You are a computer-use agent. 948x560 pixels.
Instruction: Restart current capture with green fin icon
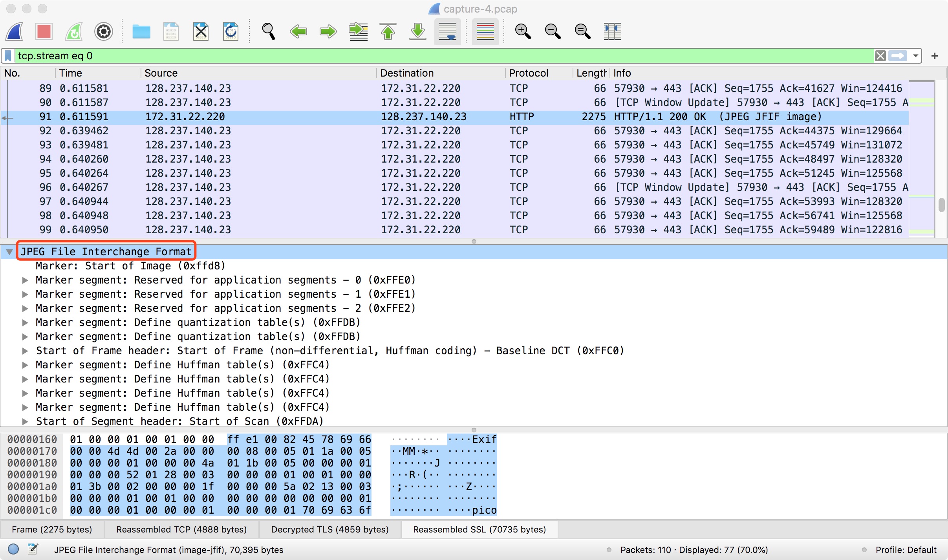point(74,31)
